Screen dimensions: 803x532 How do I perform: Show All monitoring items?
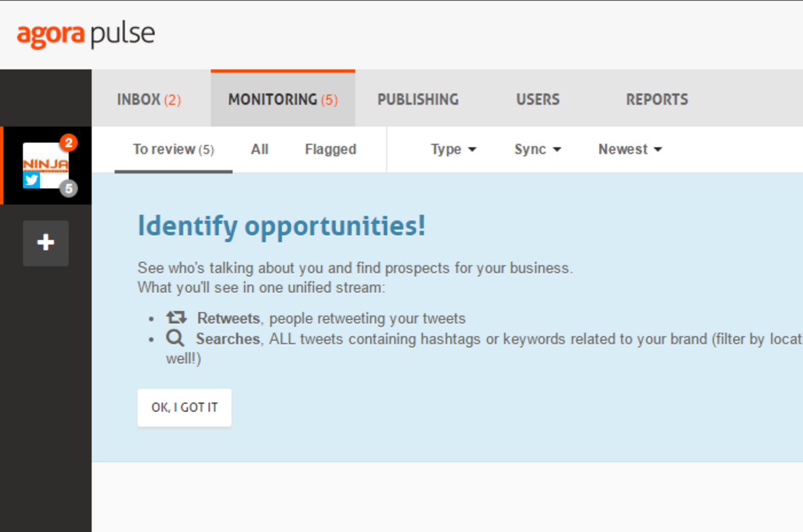point(259,149)
